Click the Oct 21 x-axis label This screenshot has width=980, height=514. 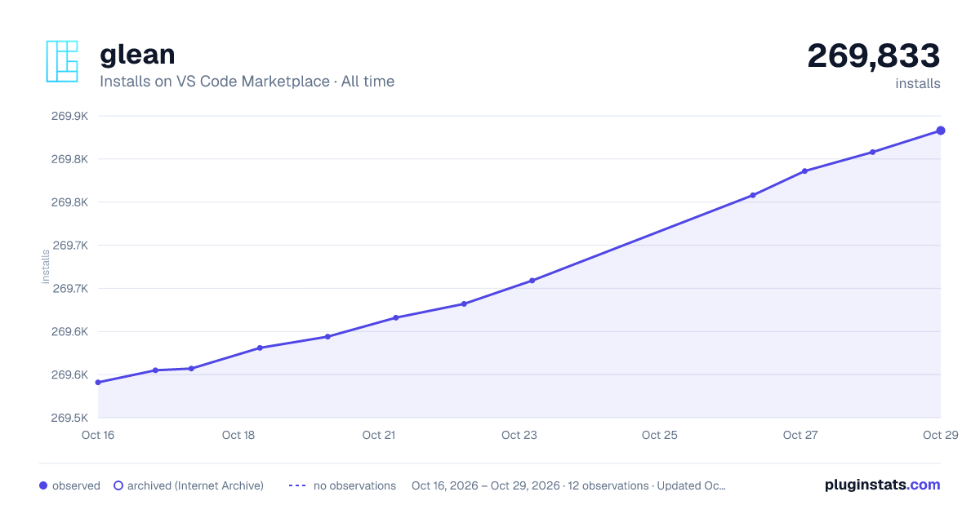pyautogui.click(x=379, y=435)
